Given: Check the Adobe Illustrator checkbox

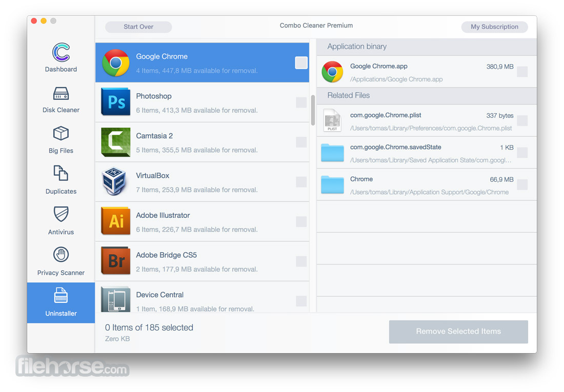Looking at the screenshot, I should tap(301, 221).
